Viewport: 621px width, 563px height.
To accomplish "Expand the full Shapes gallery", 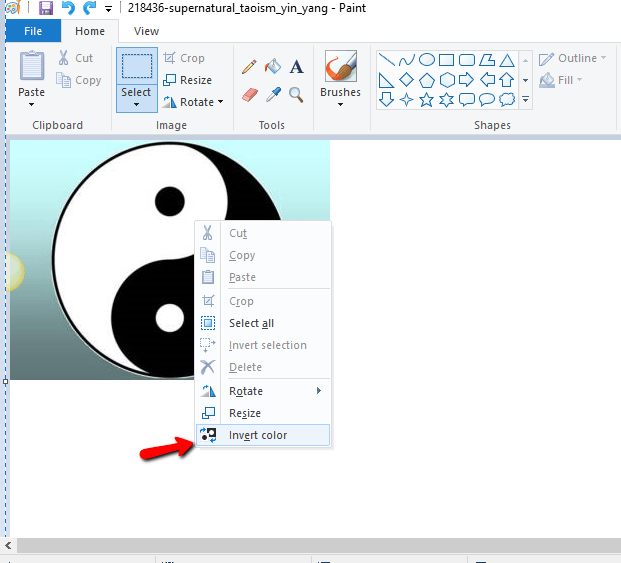I will click(526, 99).
